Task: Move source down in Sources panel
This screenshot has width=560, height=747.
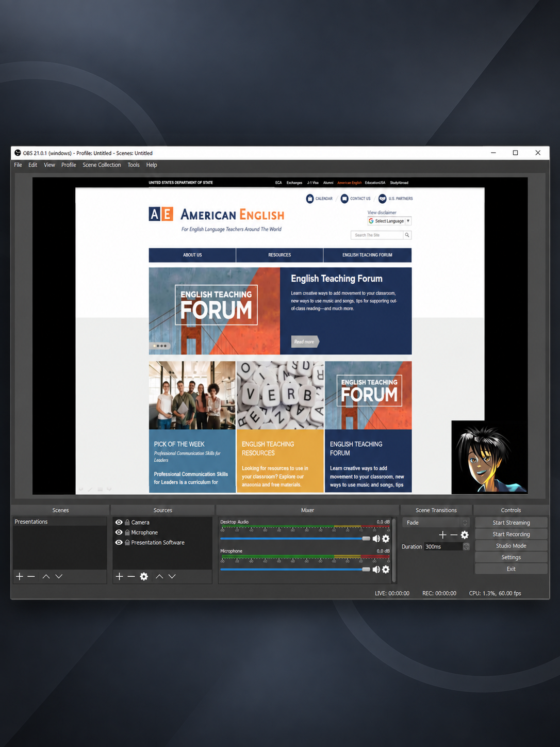Action: point(172,576)
